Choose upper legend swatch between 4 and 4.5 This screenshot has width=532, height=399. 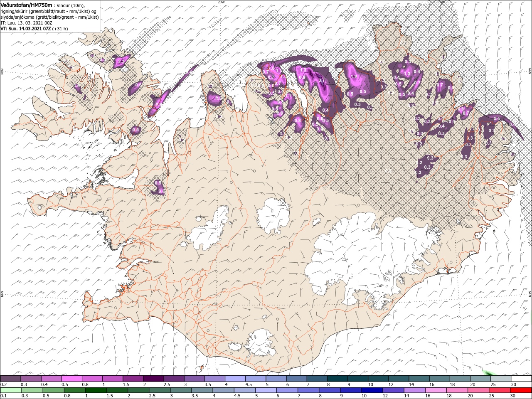[235, 379]
